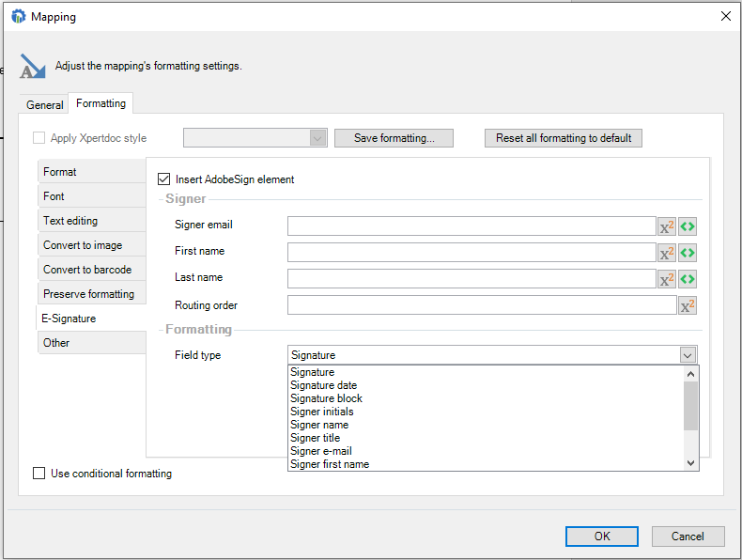Select the Formatting tab
The width and height of the screenshot is (742, 560).
click(100, 103)
